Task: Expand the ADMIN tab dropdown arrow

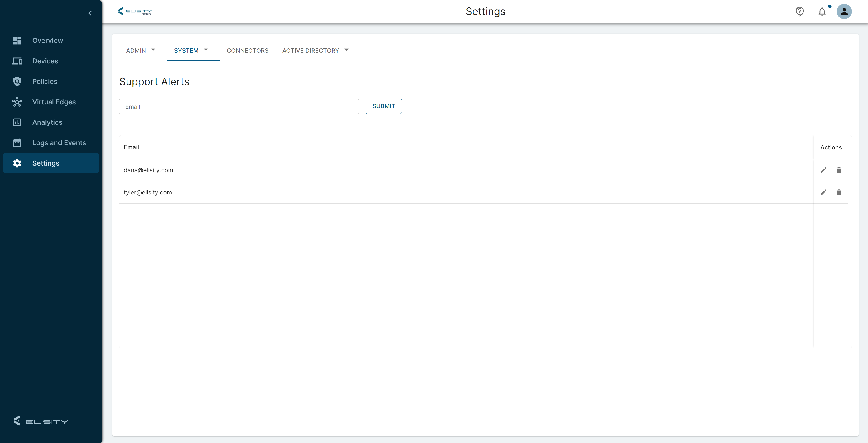Action: click(153, 50)
